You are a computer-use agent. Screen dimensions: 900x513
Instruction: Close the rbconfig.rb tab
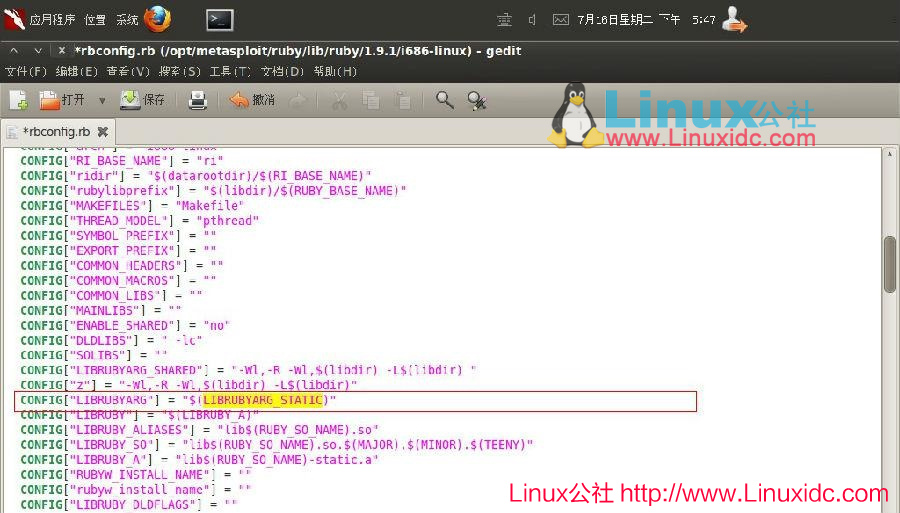click(103, 131)
